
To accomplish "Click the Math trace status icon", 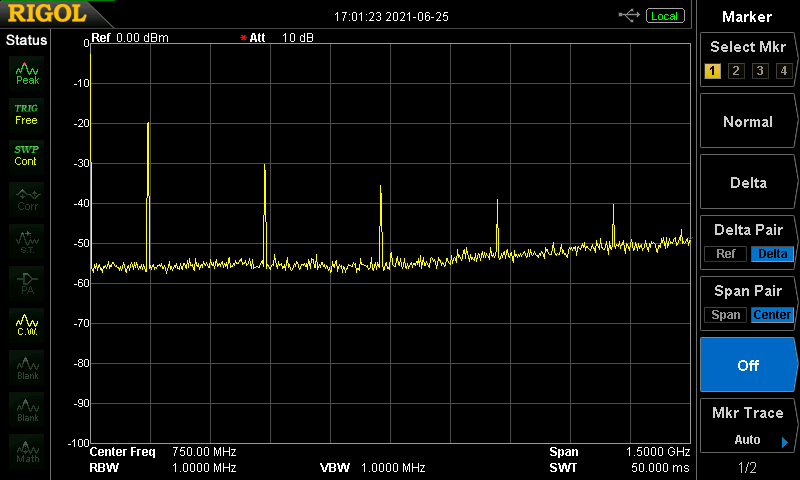I will [x=27, y=450].
